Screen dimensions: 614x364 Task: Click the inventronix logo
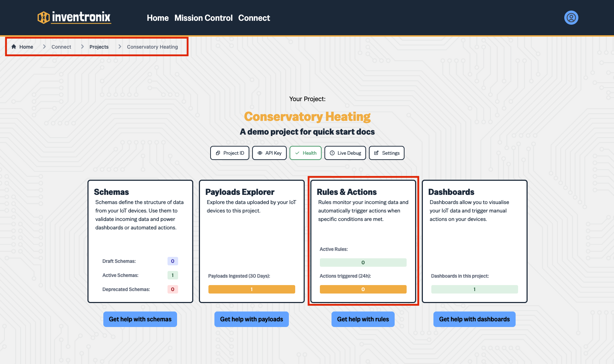point(74,17)
